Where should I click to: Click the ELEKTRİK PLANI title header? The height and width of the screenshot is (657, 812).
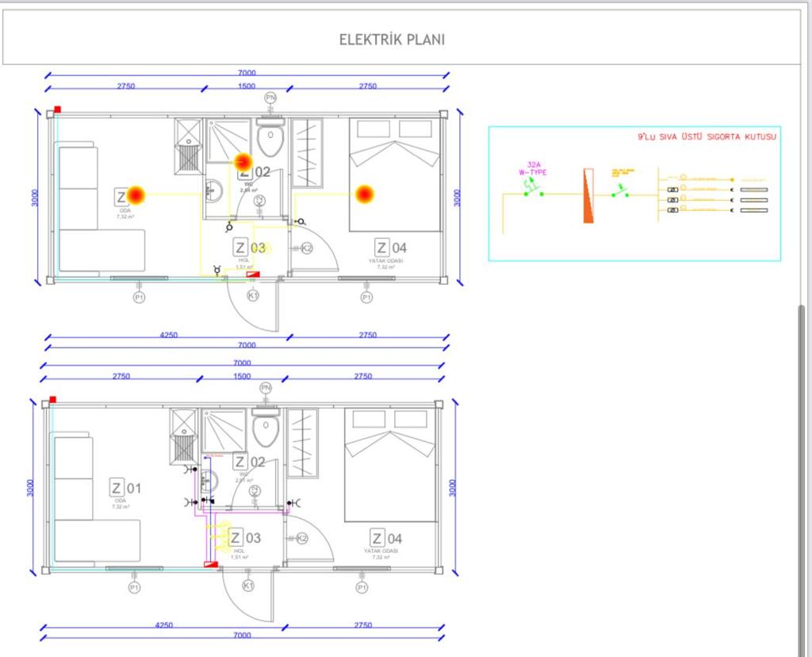[392, 40]
